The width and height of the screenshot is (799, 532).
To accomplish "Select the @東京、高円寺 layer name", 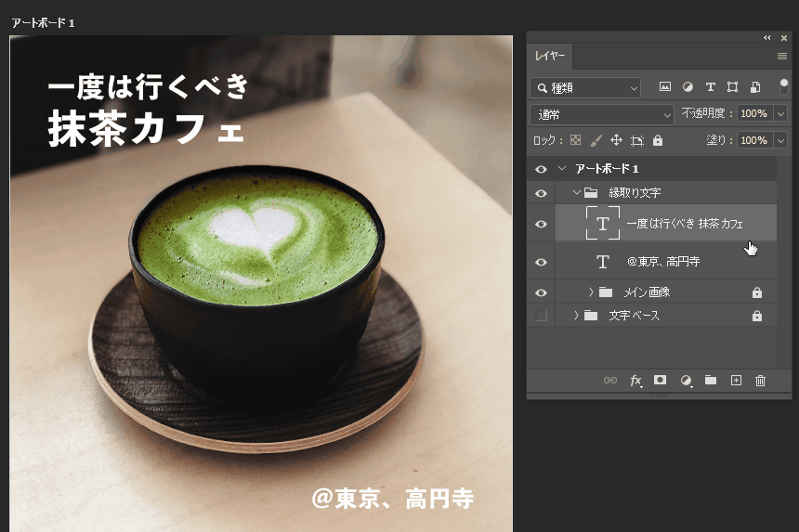I will [663, 262].
